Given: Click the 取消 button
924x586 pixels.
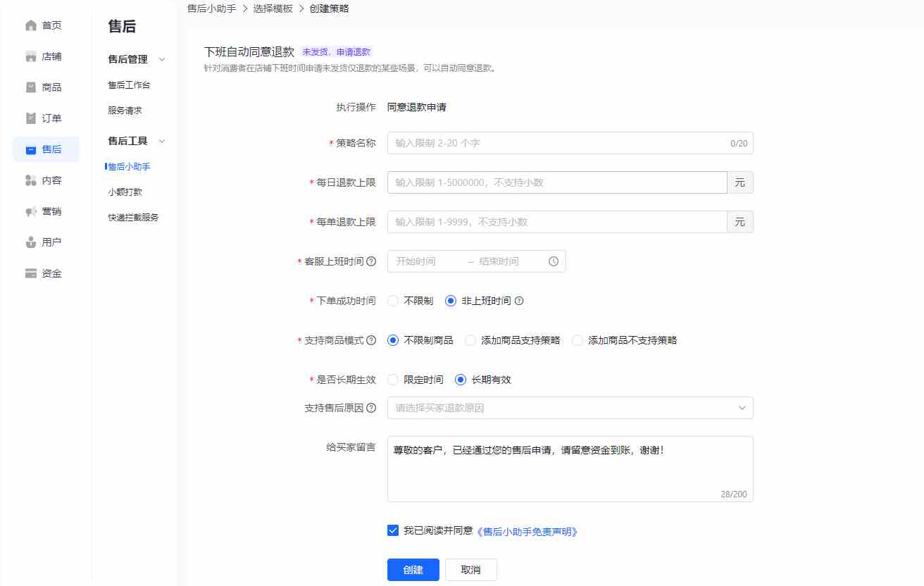Looking at the screenshot, I should click(x=470, y=570).
